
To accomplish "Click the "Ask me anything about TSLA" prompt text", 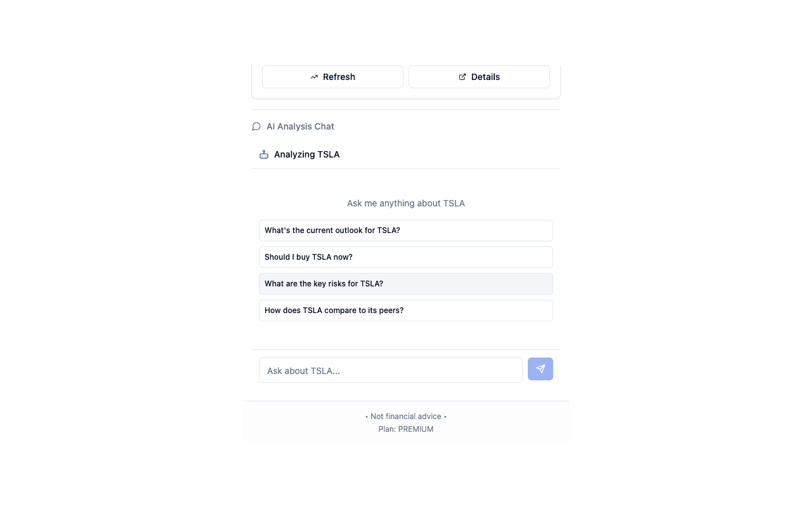I will click(x=406, y=203).
